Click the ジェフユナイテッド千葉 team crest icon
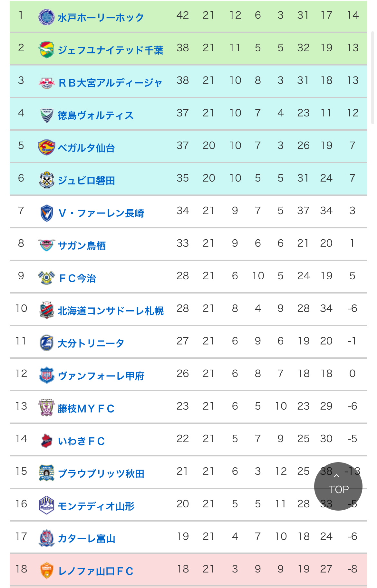Screen dimensions: 377x588 click(x=46, y=50)
